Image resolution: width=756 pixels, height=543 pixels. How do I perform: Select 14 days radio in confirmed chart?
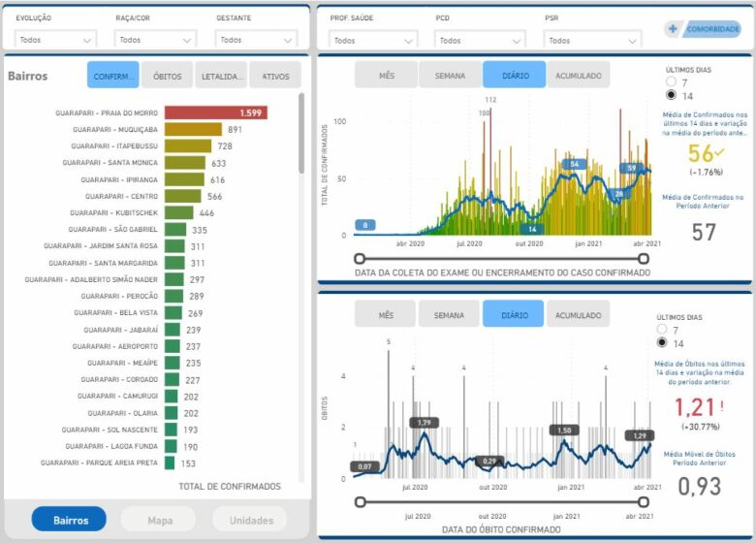[673, 95]
